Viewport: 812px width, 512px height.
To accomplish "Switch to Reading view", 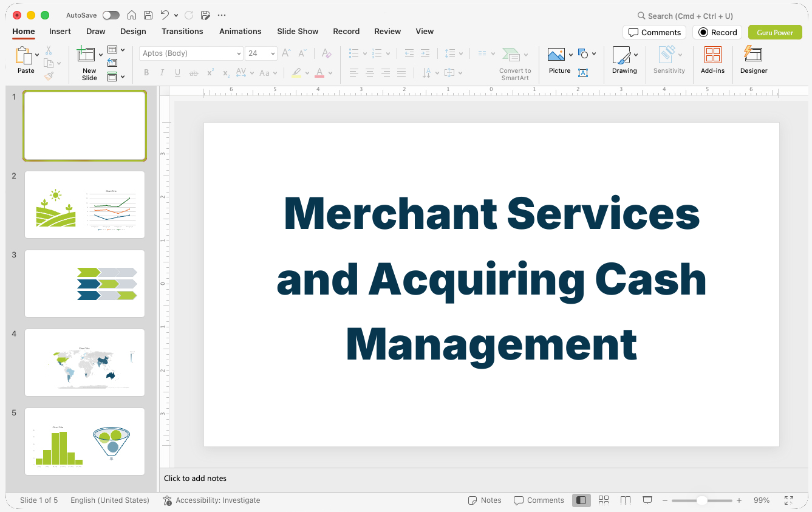I will 626,500.
